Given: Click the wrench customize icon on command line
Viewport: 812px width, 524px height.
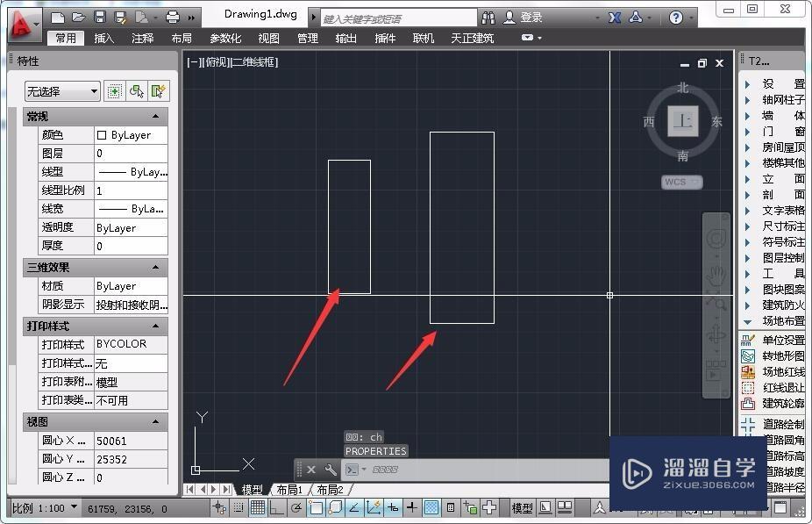Looking at the screenshot, I should click(x=331, y=470).
